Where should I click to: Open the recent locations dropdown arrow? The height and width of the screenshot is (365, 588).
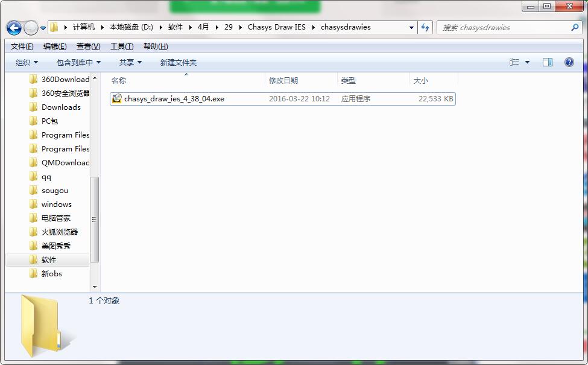[43, 28]
